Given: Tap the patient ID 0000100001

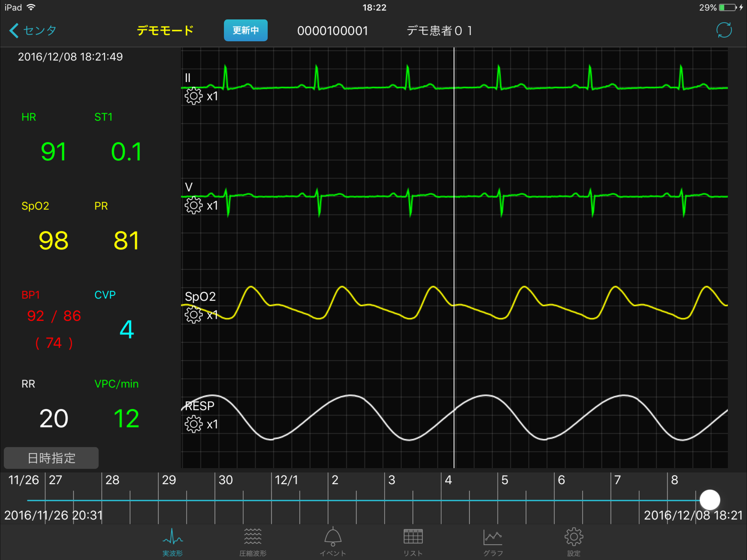Looking at the screenshot, I should coord(333,31).
